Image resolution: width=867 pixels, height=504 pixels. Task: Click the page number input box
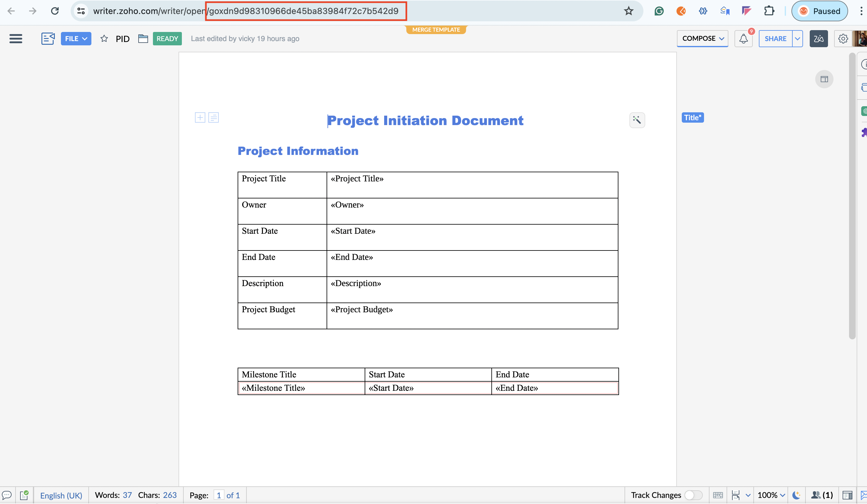point(219,495)
